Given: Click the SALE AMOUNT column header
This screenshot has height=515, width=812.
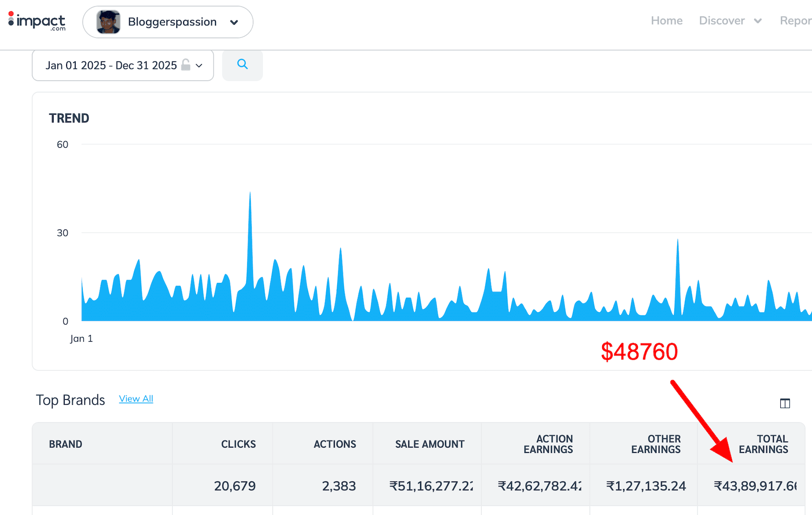Looking at the screenshot, I should [429, 444].
